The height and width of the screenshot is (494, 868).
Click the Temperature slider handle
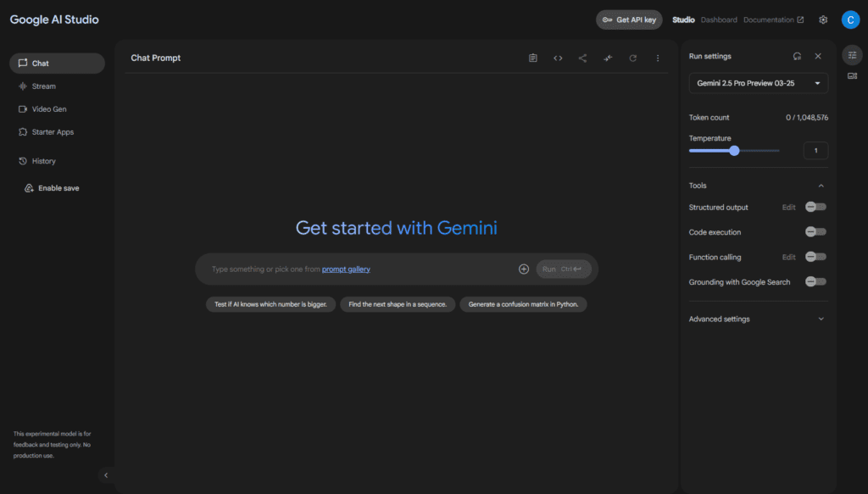coord(734,151)
